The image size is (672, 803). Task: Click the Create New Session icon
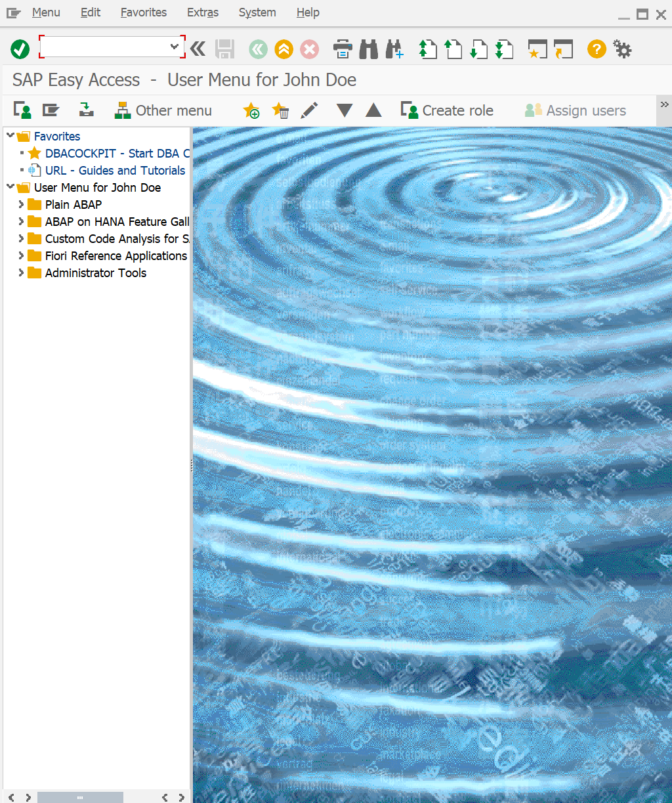click(537, 49)
